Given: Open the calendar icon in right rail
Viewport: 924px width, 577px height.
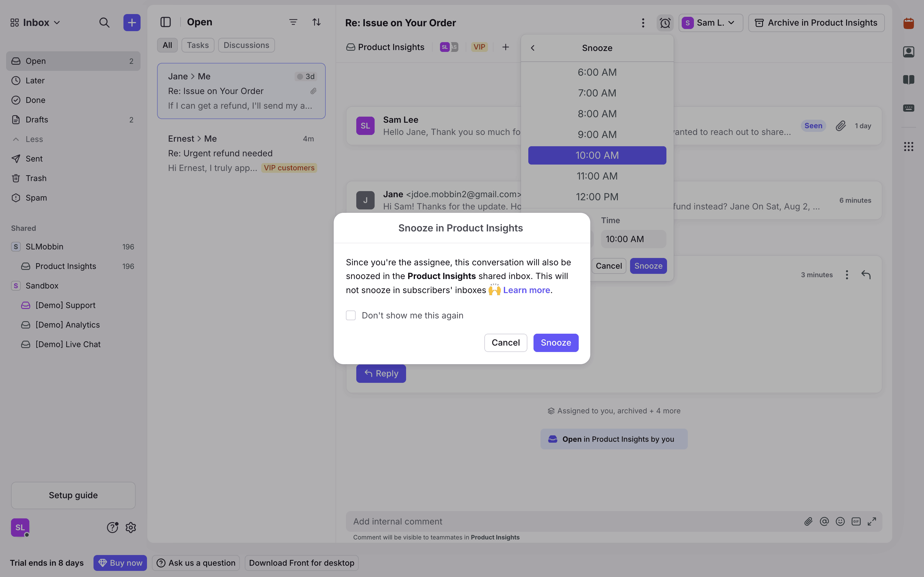Looking at the screenshot, I should click(x=908, y=23).
